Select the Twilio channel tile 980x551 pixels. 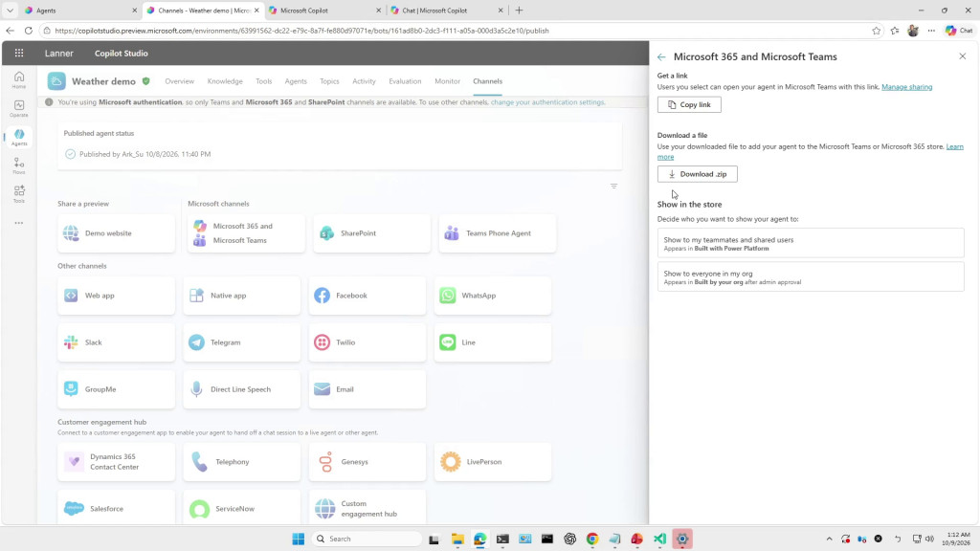coord(367,342)
